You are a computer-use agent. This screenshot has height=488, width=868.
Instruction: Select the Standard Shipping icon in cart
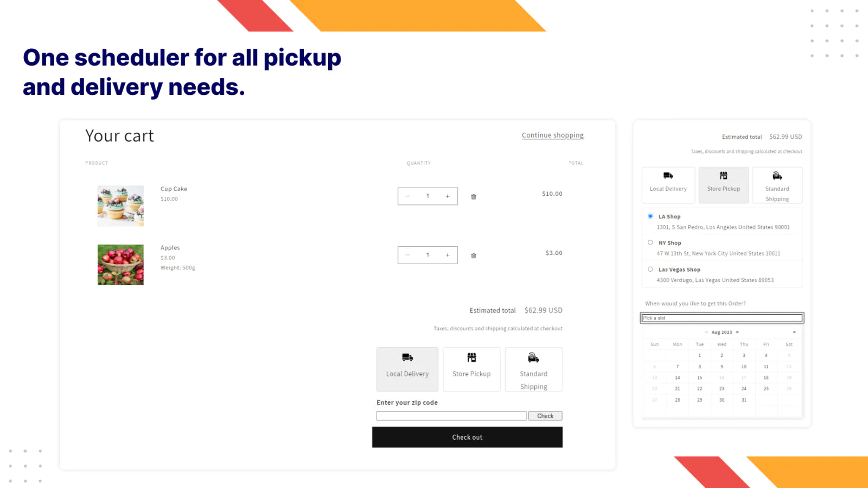point(533,358)
